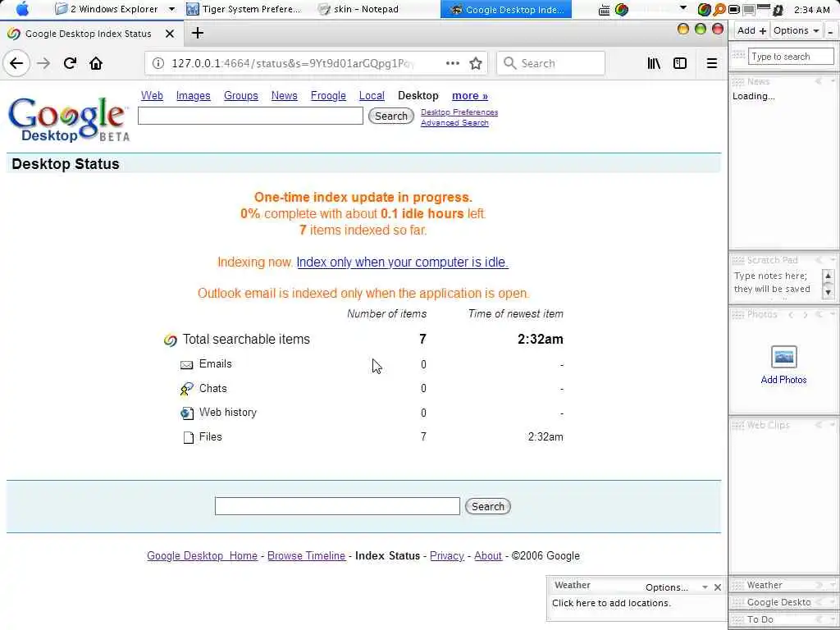Viewport: 840px width, 630px height.
Task: Switch to skin - Notepad taskbar item
Action: (x=359, y=9)
